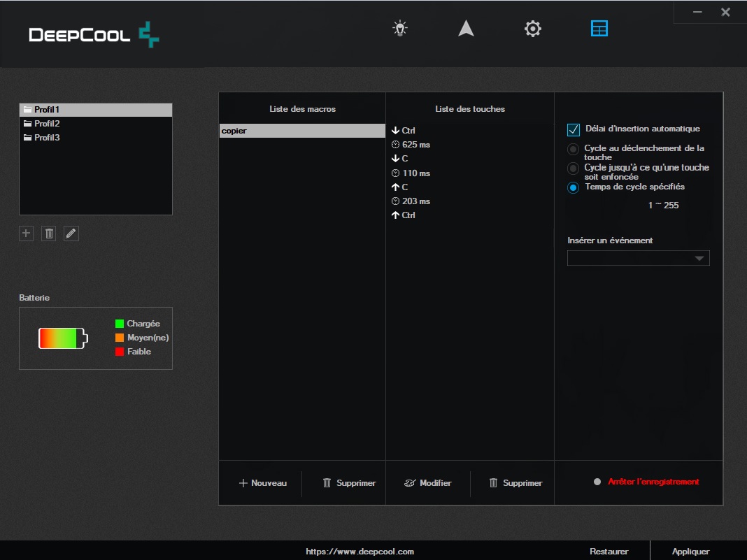This screenshot has height=560, width=747.
Task: Select Cycle jusqu'à ce qu'une touche soit enfoncée
Action: click(x=574, y=168)
